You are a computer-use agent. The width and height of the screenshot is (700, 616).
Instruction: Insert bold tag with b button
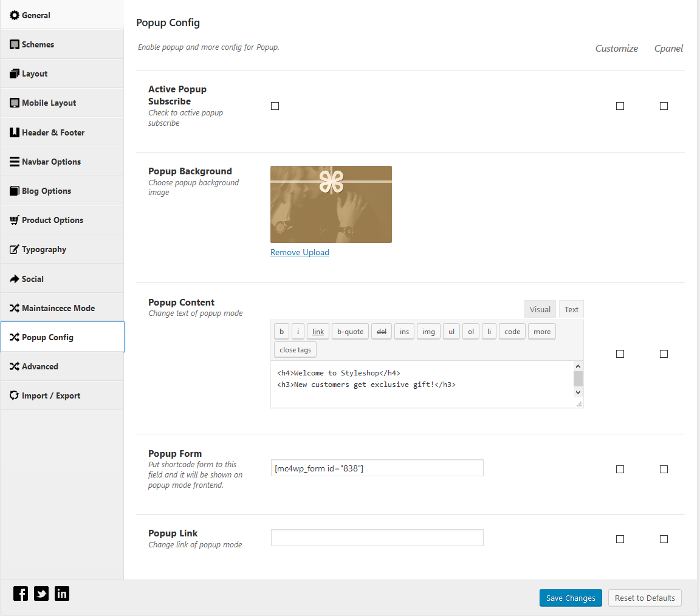[281, 332]
